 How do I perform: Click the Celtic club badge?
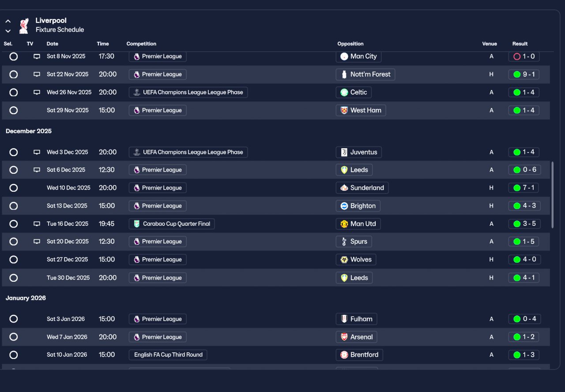[x=344, y=93]
